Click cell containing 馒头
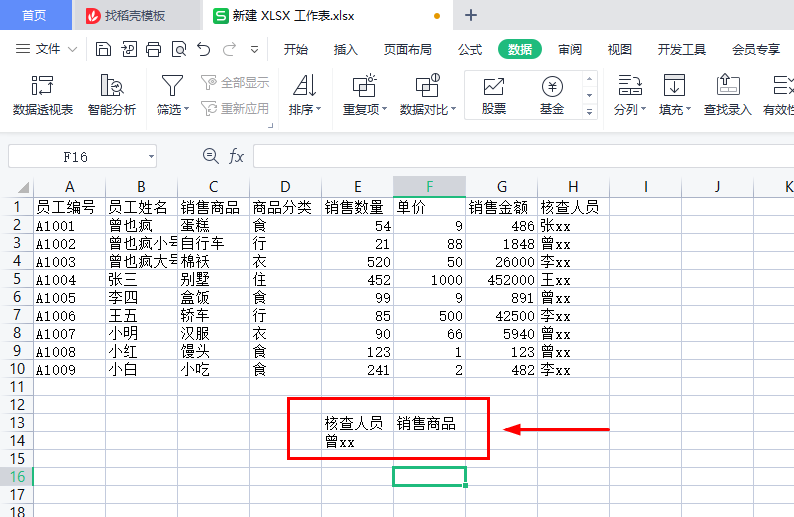Image resolution: width=794 pixels, height=517 pixels. (213, 351)
